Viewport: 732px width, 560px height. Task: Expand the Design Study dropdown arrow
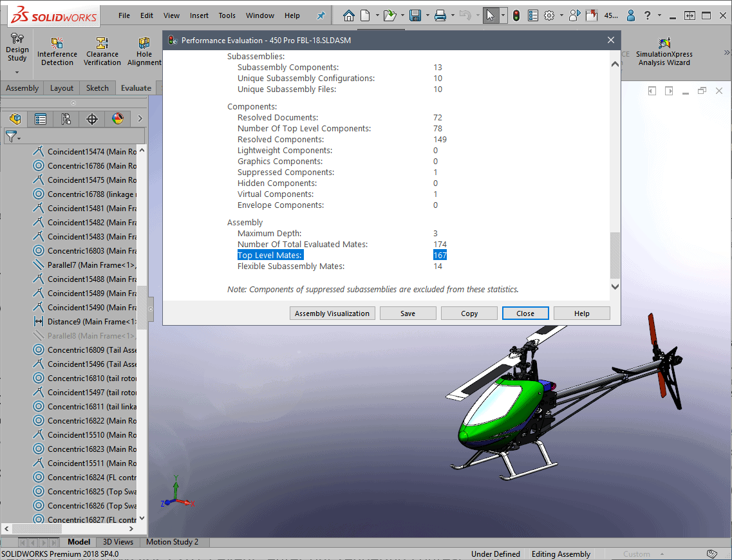click(17, 72)
